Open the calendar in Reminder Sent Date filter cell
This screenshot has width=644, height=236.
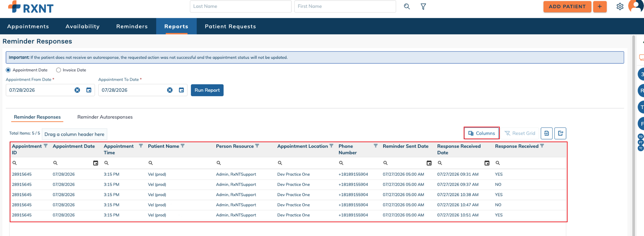click(x=429, y=163)
